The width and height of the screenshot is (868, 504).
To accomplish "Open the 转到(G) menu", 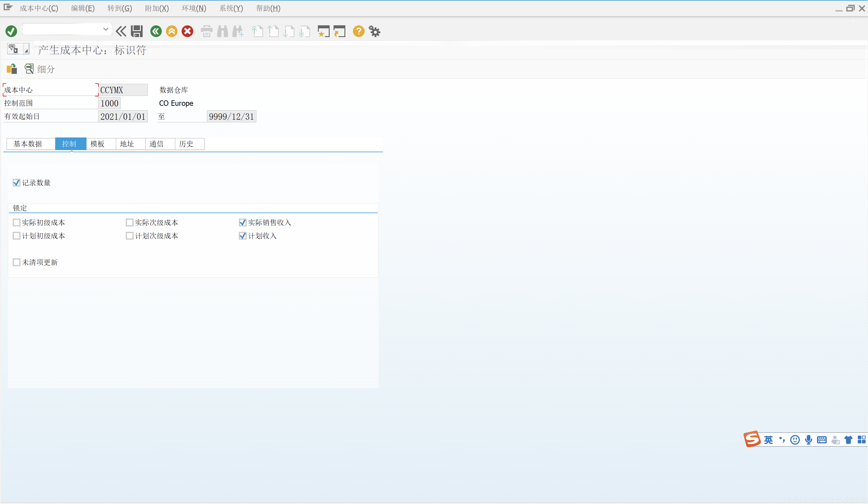I will [x=119, y=8].
